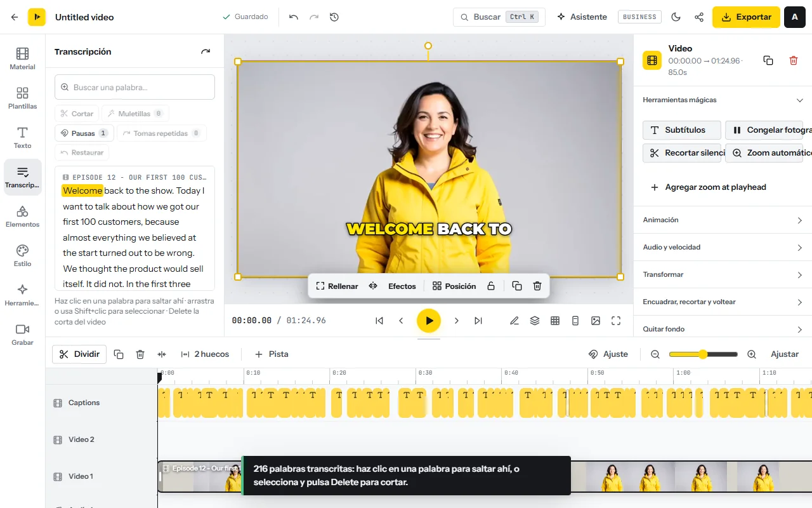
Task: Open the Plantillas sidebar tab
Action: (23, 98)
